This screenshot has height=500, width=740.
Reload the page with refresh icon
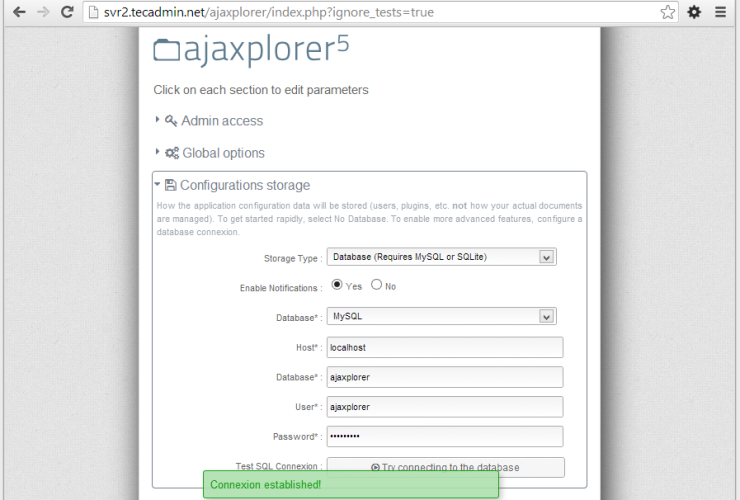click(x=67, y=12)
